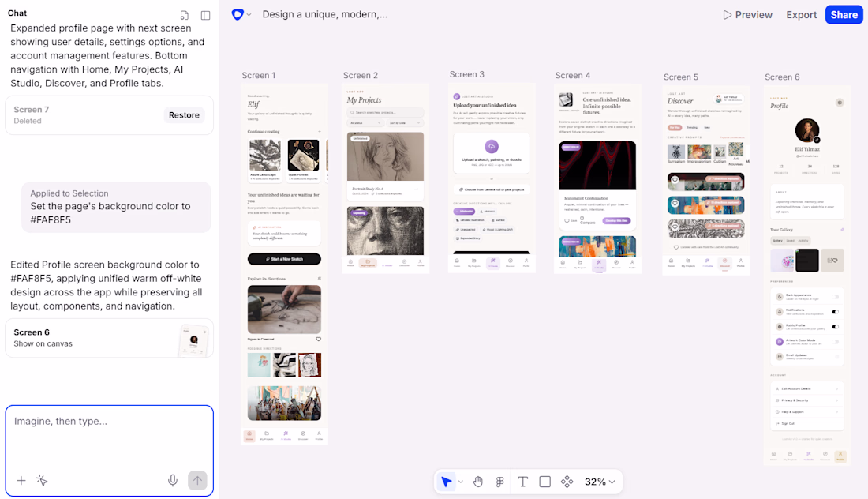868x499 pixels.
Task: Click the new chat icon in Chat header
Action: pyautogui.click(x=185, y=15)
